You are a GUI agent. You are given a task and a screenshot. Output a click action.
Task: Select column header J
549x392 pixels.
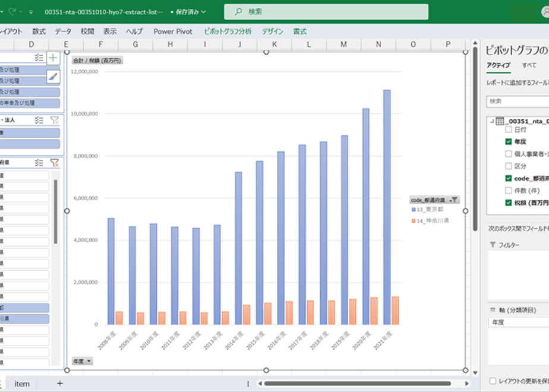click(x=239, y=45)
